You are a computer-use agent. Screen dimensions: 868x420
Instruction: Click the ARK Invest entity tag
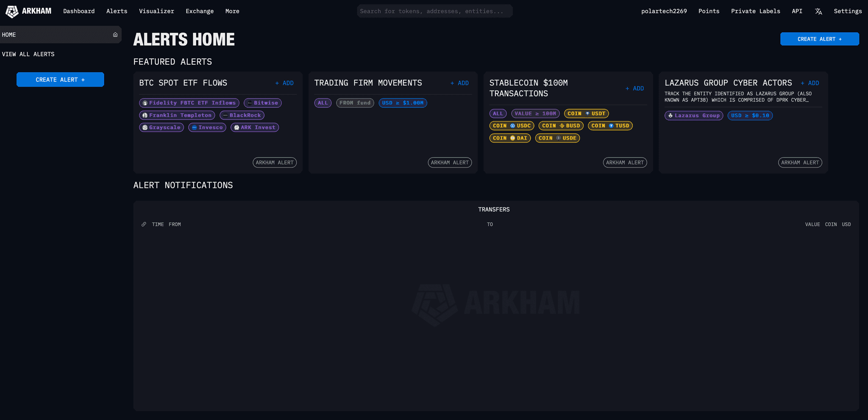point(255,127)
